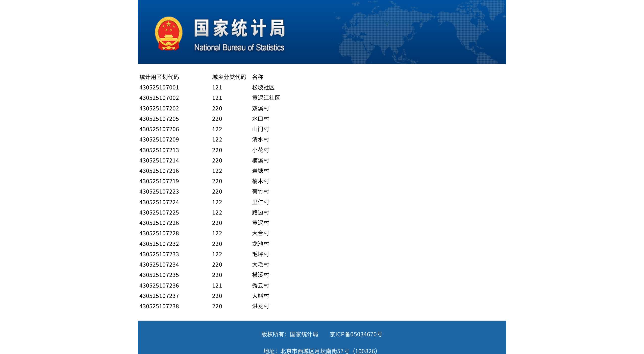Image resolution: width=644 pixels, height=354 pixels.
Task: Click the 秀云村 name cell
Action: click(x=260, y=286)
